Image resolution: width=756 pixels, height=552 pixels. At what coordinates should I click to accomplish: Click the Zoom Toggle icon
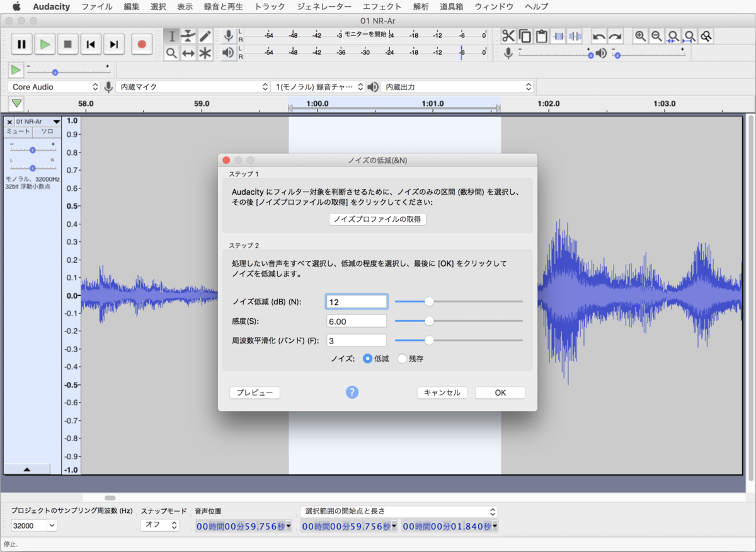[706, 37]
